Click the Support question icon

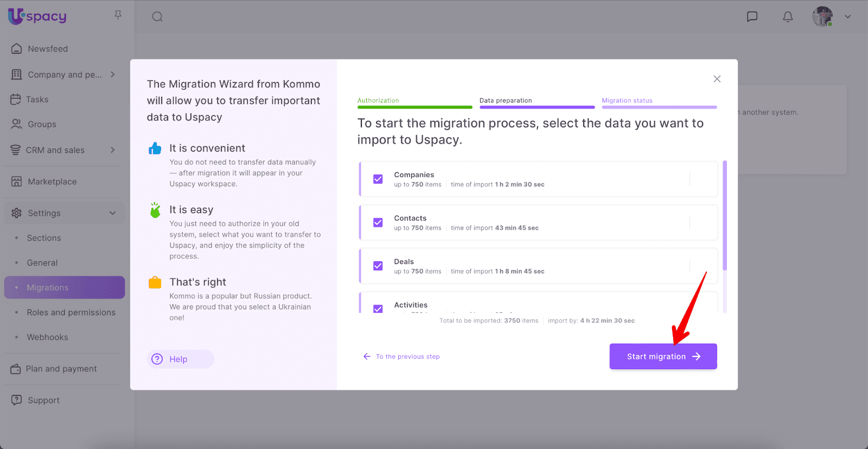(x=17, y=400)
